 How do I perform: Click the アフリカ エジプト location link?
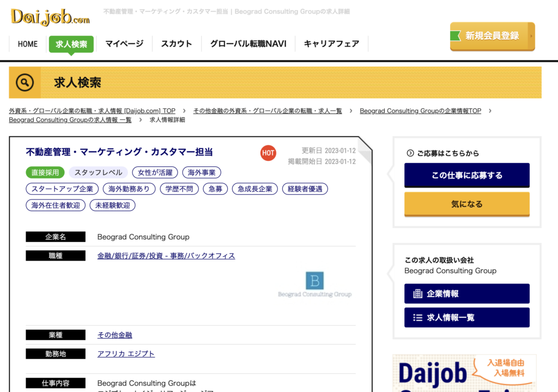tap(126, 354)
